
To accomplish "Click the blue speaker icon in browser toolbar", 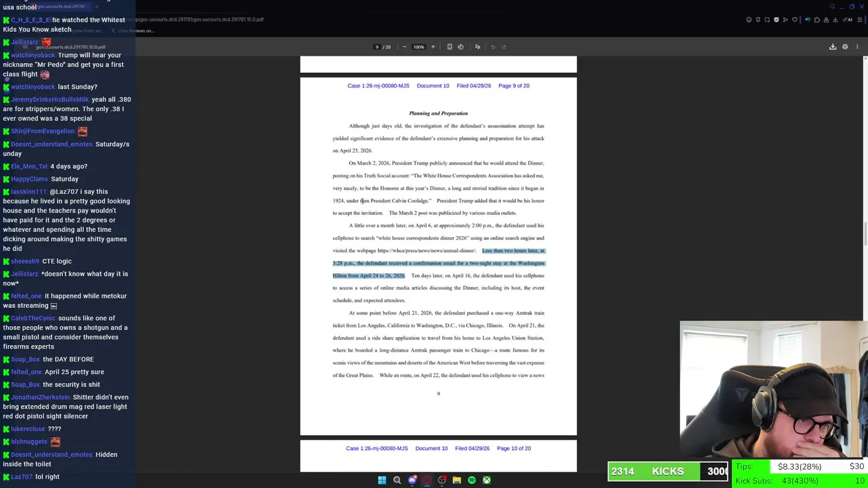I will point(808,20).
